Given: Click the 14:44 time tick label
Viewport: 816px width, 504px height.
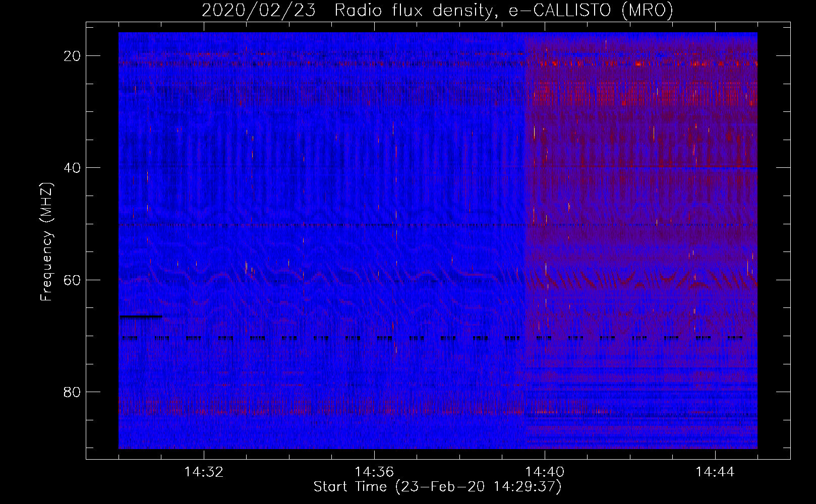Looking at the screenshot, I should pyautogui.click(x=715, y=472).
